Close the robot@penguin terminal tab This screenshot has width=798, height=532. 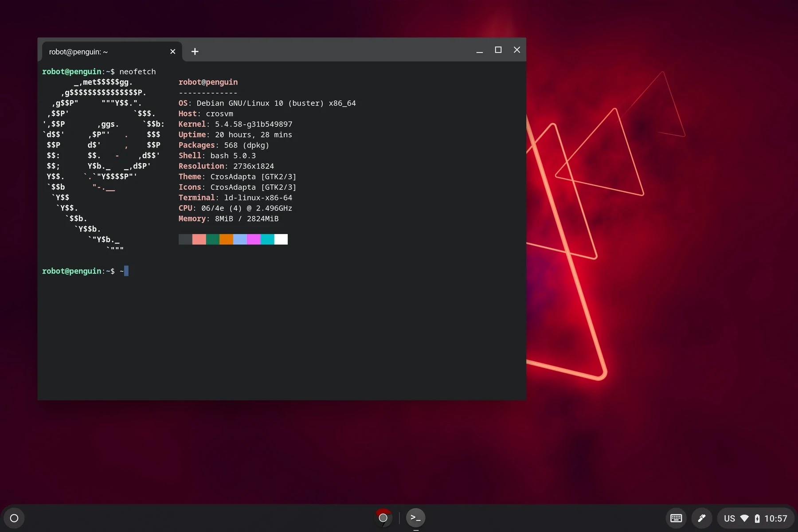click(173, 51)
